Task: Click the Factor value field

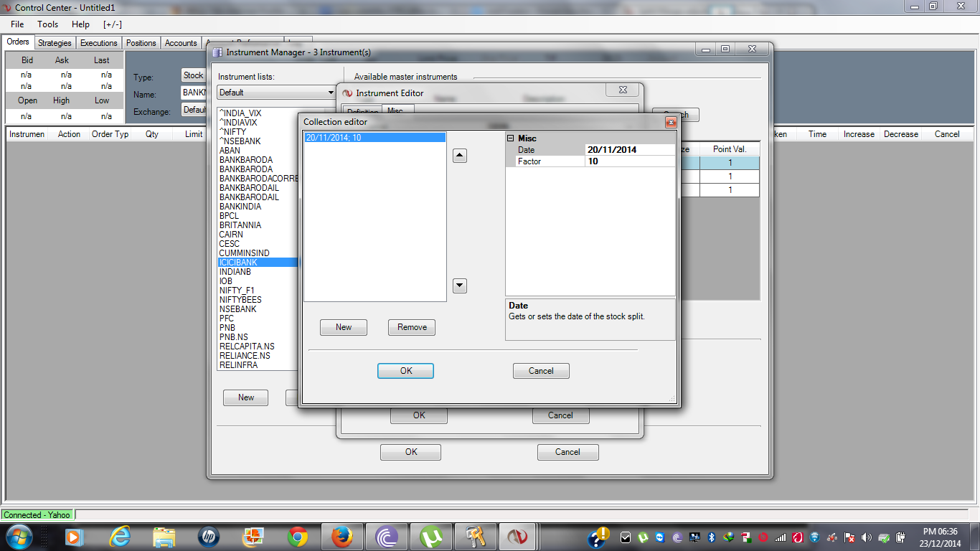Action: click(x=630, y=161)
